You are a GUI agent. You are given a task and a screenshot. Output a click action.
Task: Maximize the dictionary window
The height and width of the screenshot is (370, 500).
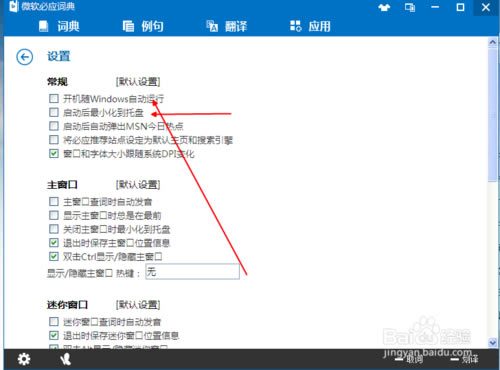pos(460,7)
